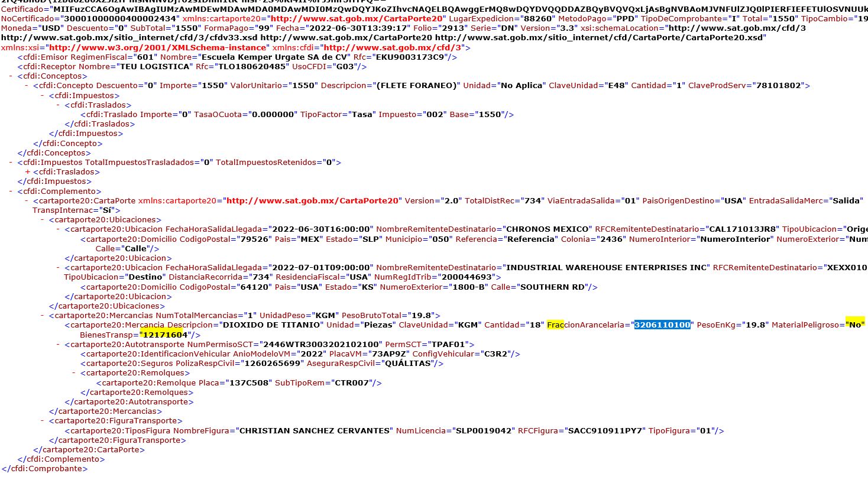The height and width of the screenshot is (483, 868).
Task: Click receptor name TEU LOGISTICA
Action: [x=156, y=67]
